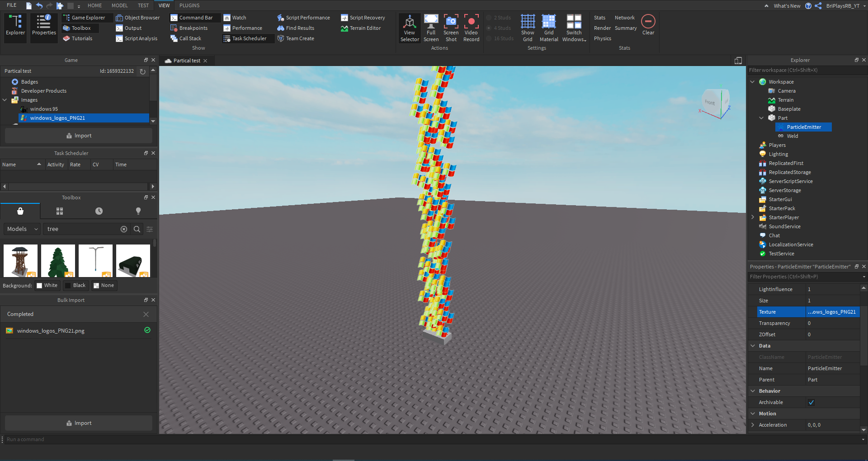868x461 pixels.
Task: Open What's New
Action: coord(787,6)
